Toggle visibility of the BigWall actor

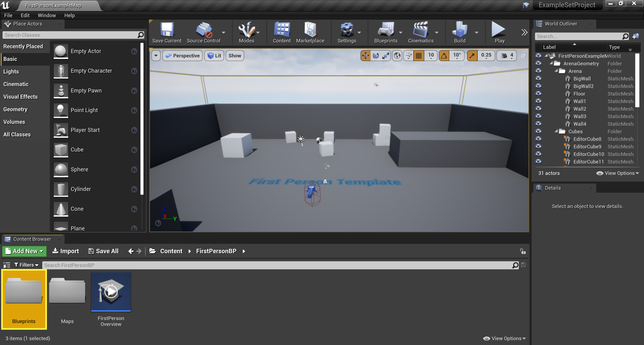(538, 79)
